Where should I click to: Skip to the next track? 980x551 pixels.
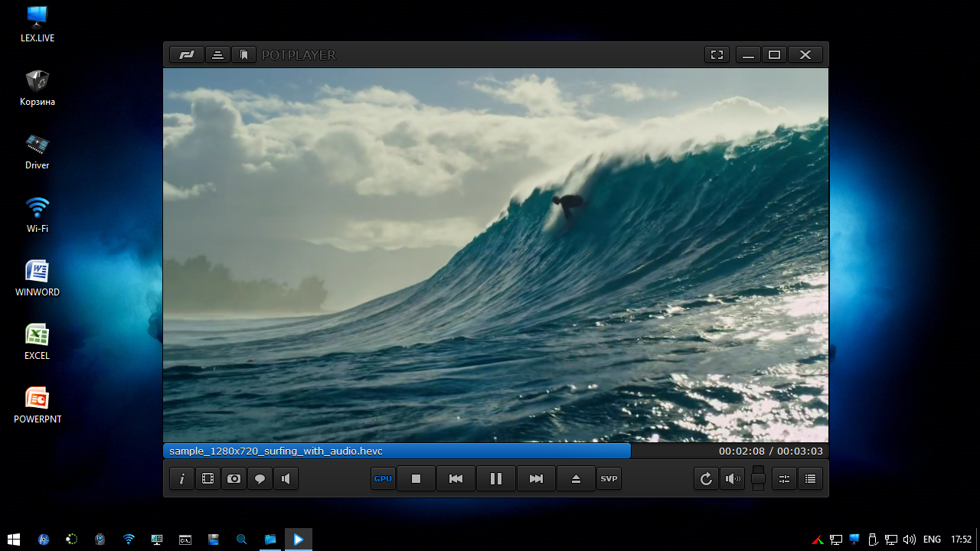point(536,479)
